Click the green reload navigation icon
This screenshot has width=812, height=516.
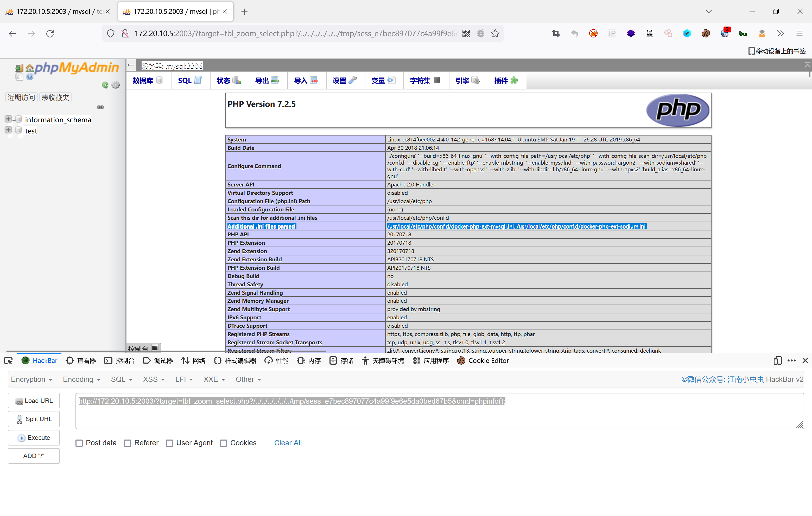tap(105, 85)
